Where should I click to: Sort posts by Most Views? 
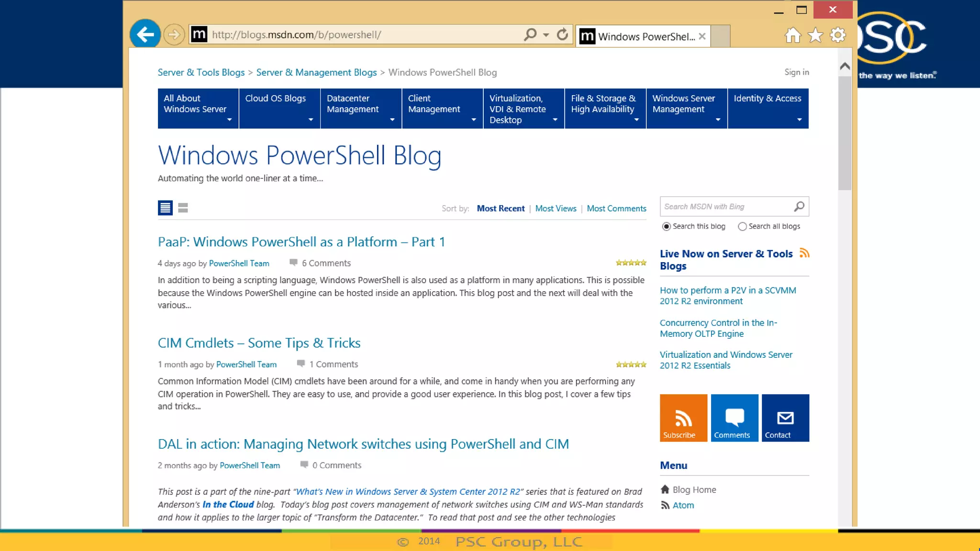pos(556,209)
